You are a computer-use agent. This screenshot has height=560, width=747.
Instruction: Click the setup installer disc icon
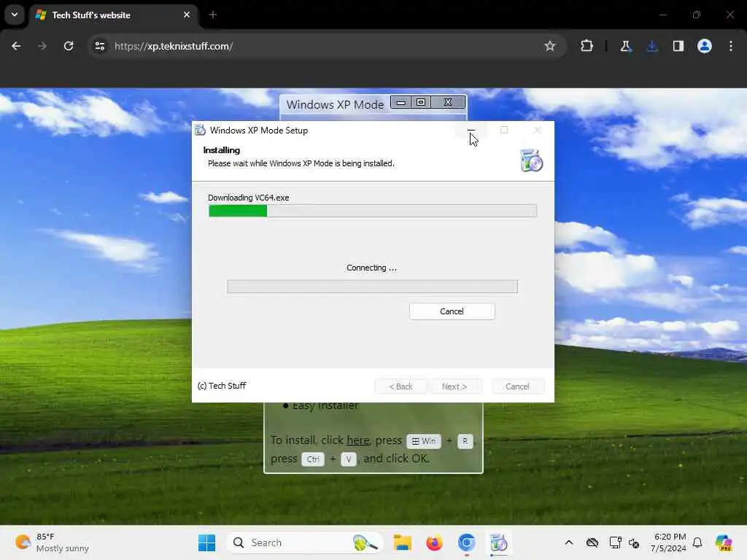click(x=531, y=160)
